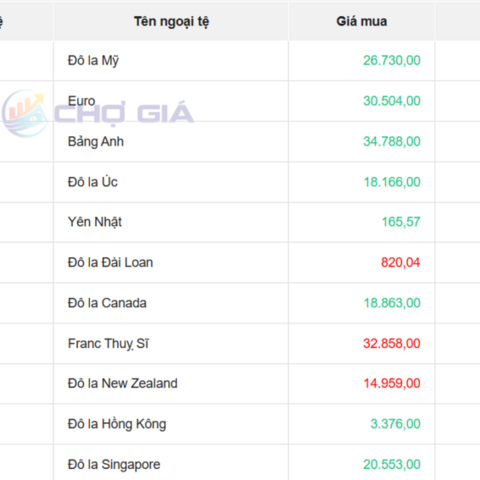
Task: Select the 'Đô la Canada' currency name
Action: coord(107,303)
